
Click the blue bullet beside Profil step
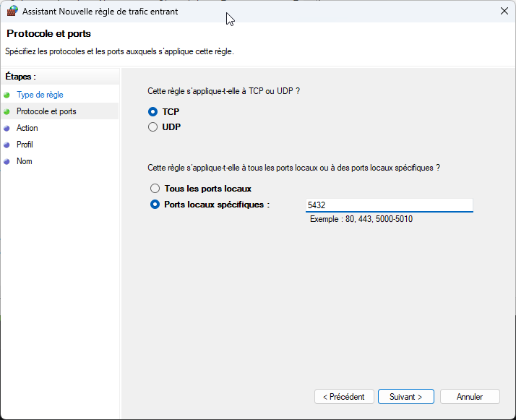click(7, 145)
